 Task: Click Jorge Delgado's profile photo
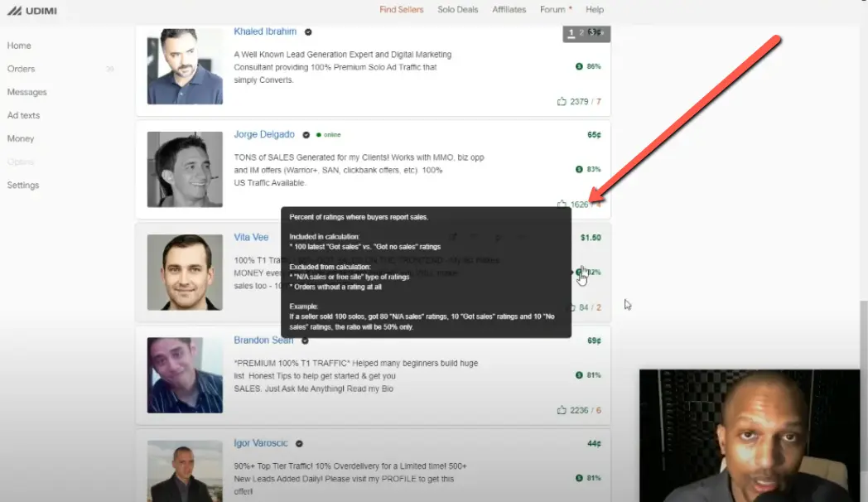(184, 169)
